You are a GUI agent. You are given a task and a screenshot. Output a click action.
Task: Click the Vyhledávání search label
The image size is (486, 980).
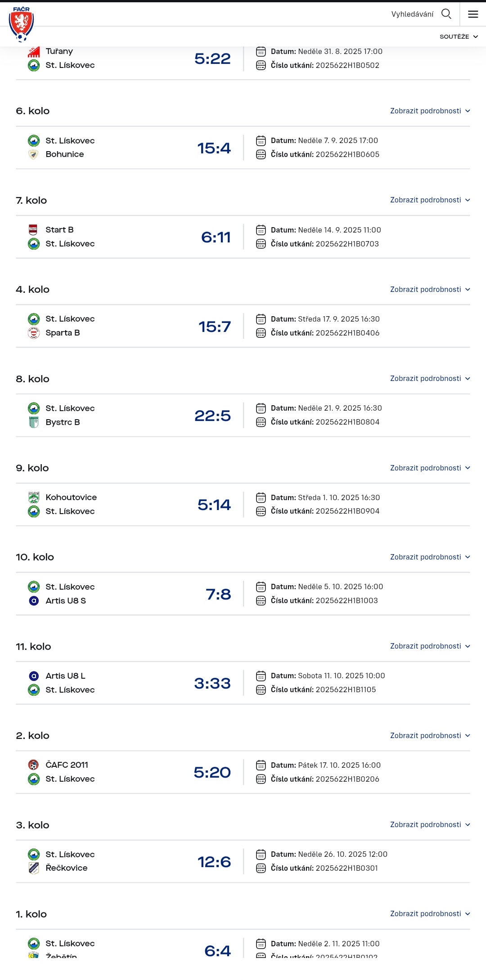[412, 14]
